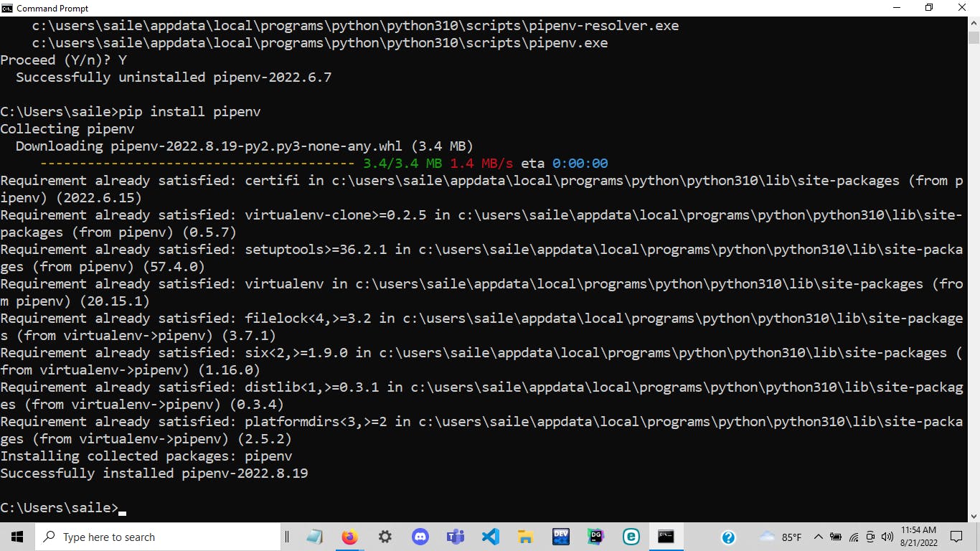This screenshot has height=551, width=980.
Task: Click the Command Prompt scrollbar thumb
Action: pos(974,37)
